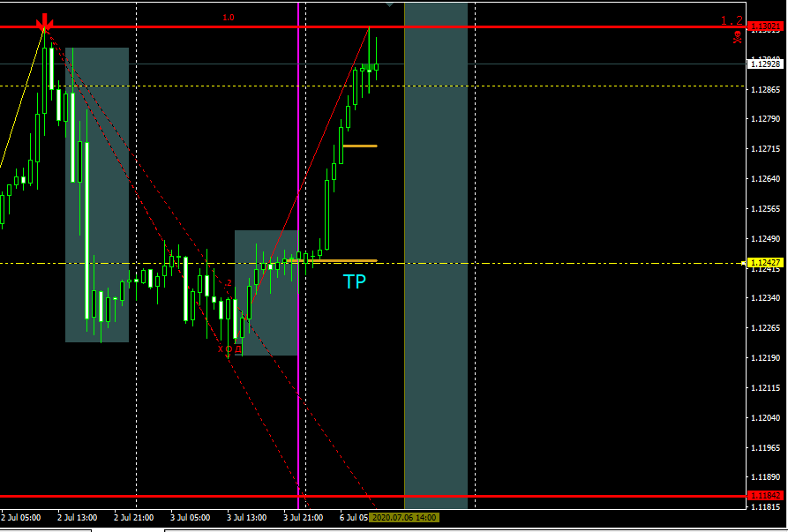Click the 3 Jul 13:00 time label
The width and height of the screenshot is (788, 532).
pyautogui.click(x=247, y=517)
